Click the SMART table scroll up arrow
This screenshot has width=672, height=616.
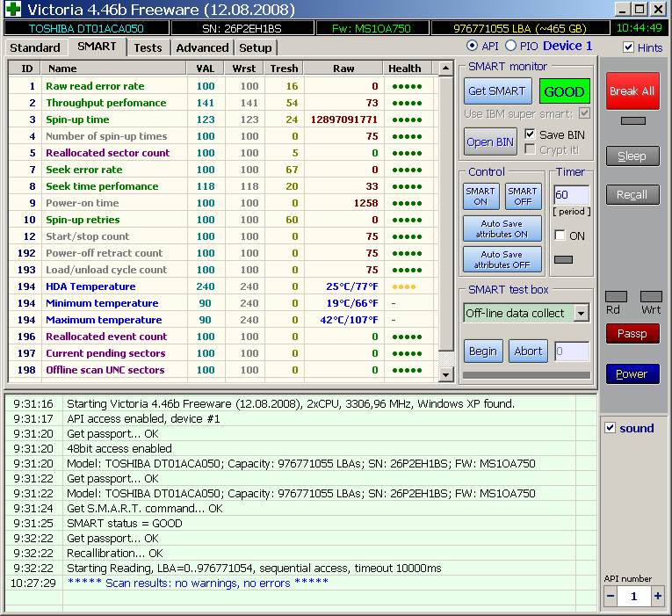coord(446,69)
